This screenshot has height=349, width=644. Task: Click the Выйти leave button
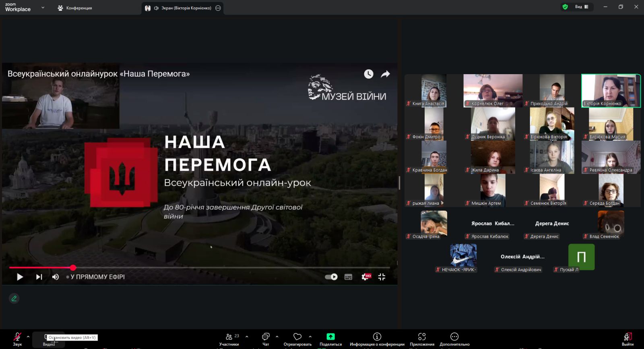[x=627, y=339]
